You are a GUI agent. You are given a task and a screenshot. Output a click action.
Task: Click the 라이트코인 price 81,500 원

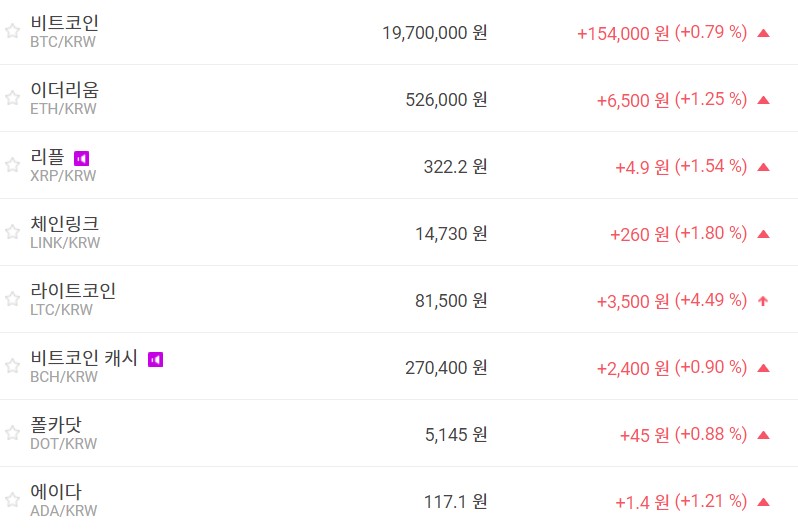[x=451, y=300]
